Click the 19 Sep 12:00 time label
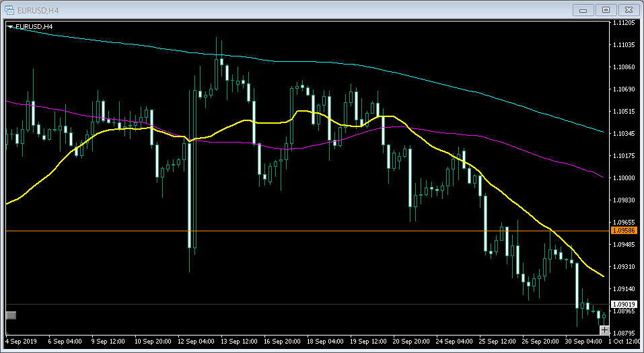644x353 pixels. pyautogui.click(x=368, y=341)
